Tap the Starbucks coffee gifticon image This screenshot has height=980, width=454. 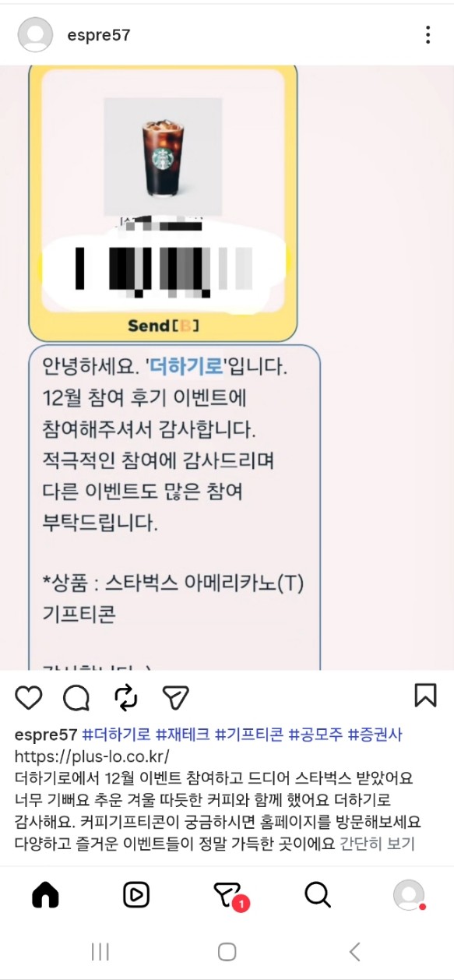tap(163, 156)
